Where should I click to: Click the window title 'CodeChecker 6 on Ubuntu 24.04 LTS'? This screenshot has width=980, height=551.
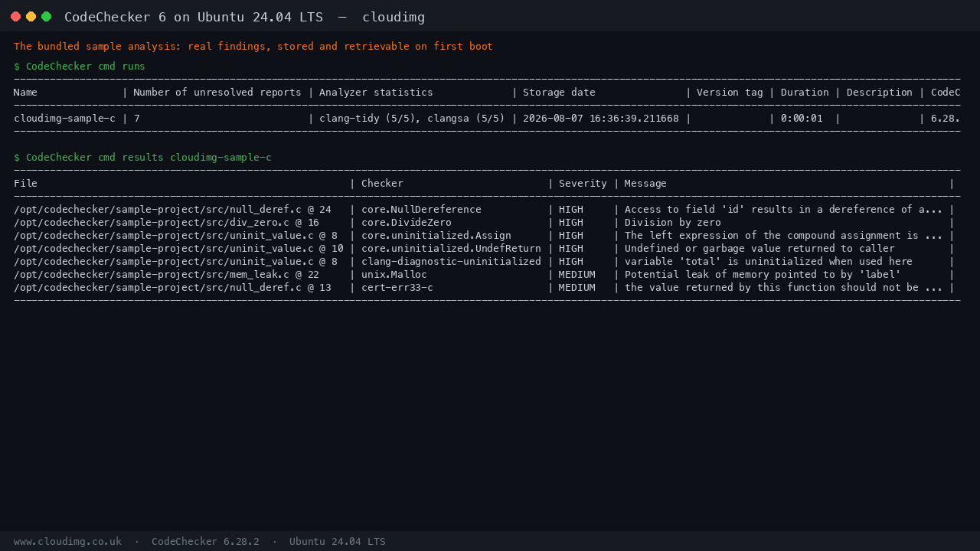click(194, 17)
